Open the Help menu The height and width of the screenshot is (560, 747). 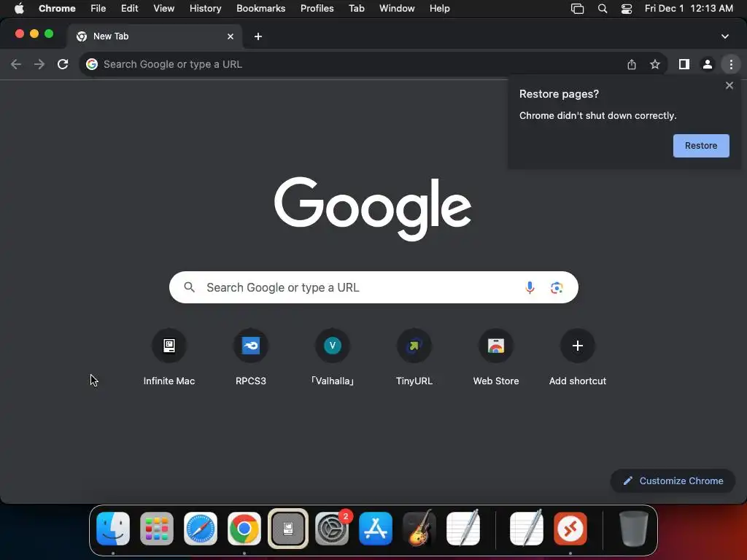(439, 9)
